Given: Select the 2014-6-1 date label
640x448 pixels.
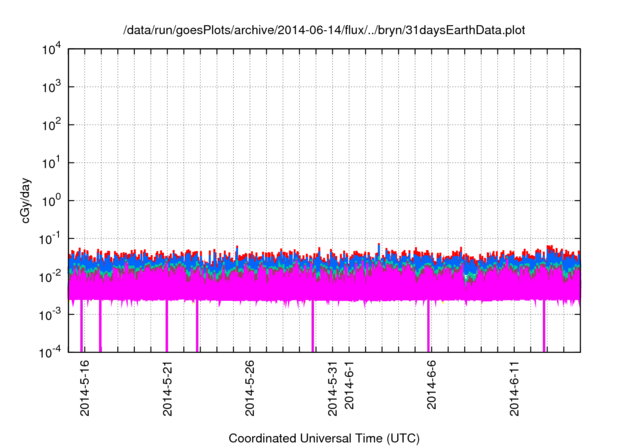Looking at the screenshot, I should coord(349,385).
